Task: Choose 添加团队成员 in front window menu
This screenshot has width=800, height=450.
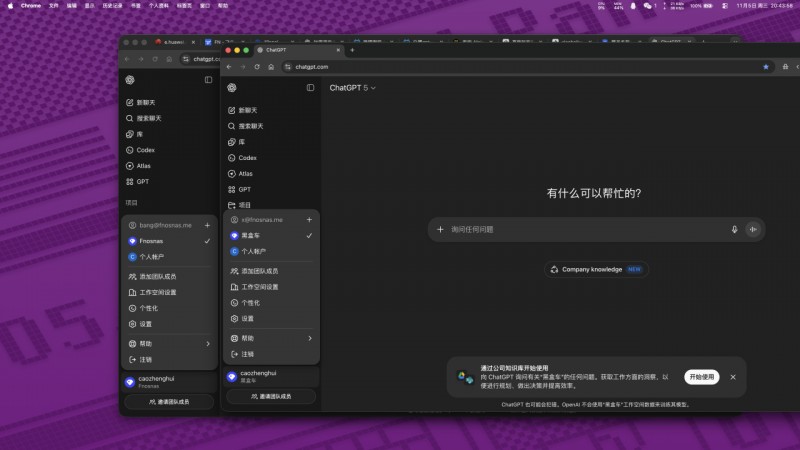Action: tap(271, 271)
